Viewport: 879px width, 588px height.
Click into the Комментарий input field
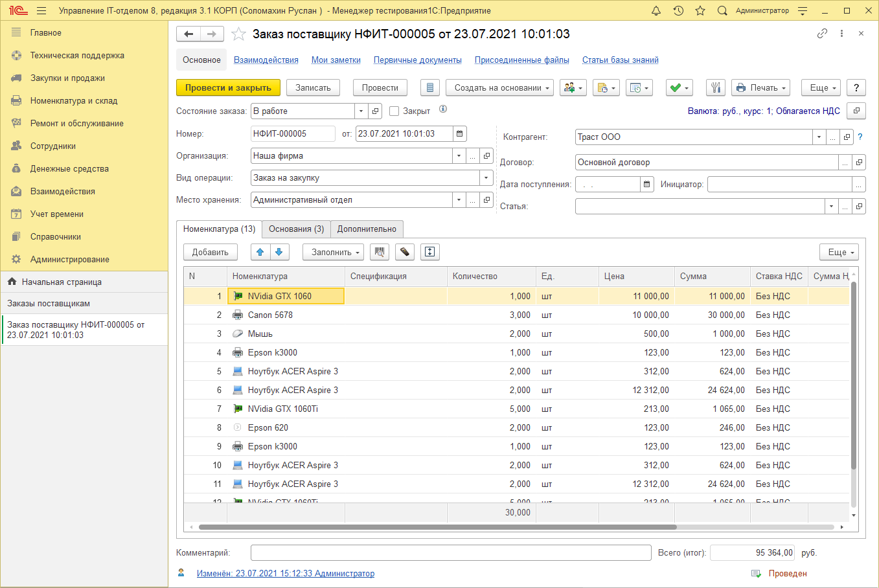(450, 553)
